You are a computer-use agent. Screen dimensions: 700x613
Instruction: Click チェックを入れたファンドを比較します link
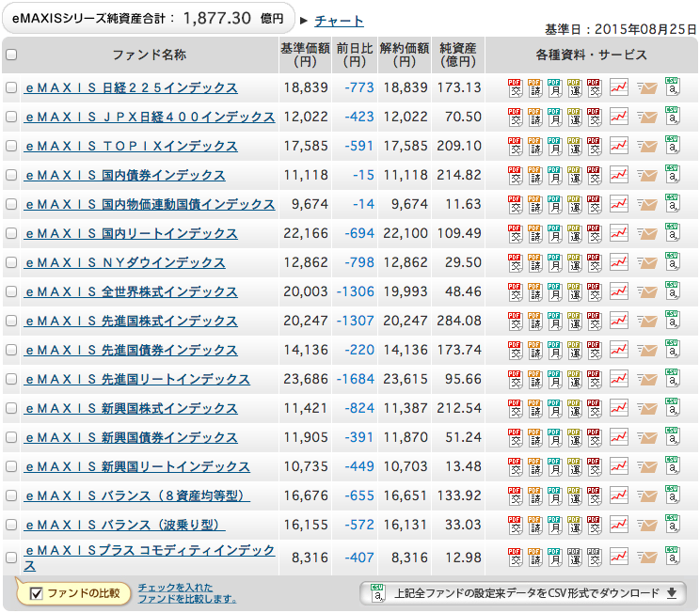187,593
